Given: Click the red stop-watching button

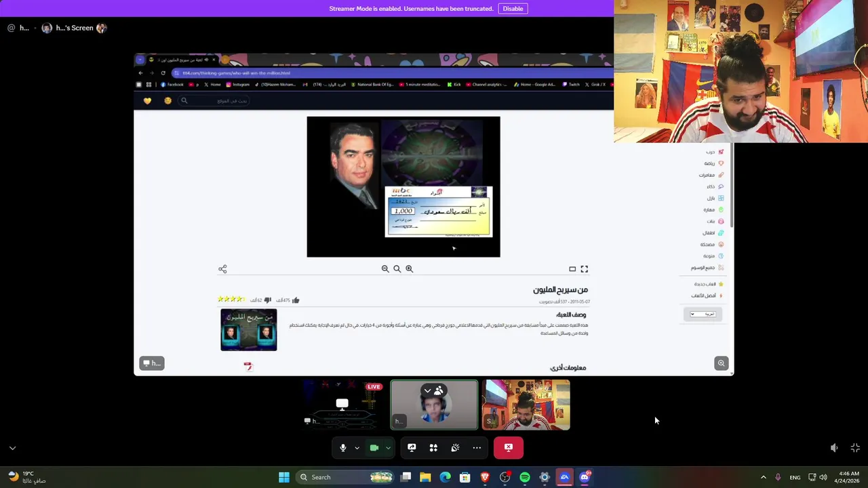Looking at the screenshot, I should (x=509, y=447).
